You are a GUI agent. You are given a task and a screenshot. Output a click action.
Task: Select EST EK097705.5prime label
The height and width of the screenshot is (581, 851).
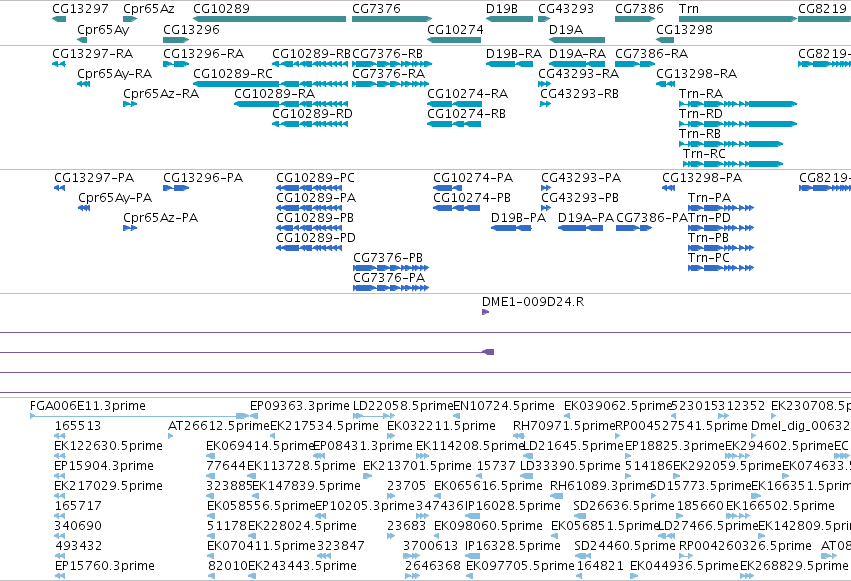pos(520,566)
